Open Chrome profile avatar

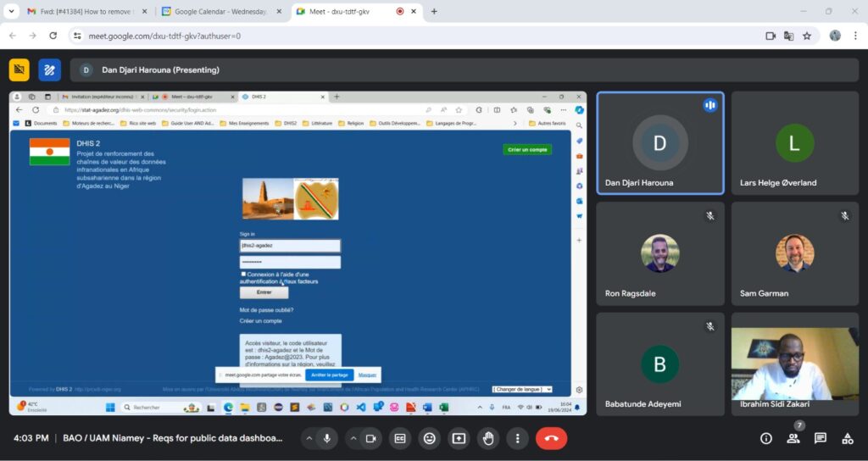[x=835, y=36]
